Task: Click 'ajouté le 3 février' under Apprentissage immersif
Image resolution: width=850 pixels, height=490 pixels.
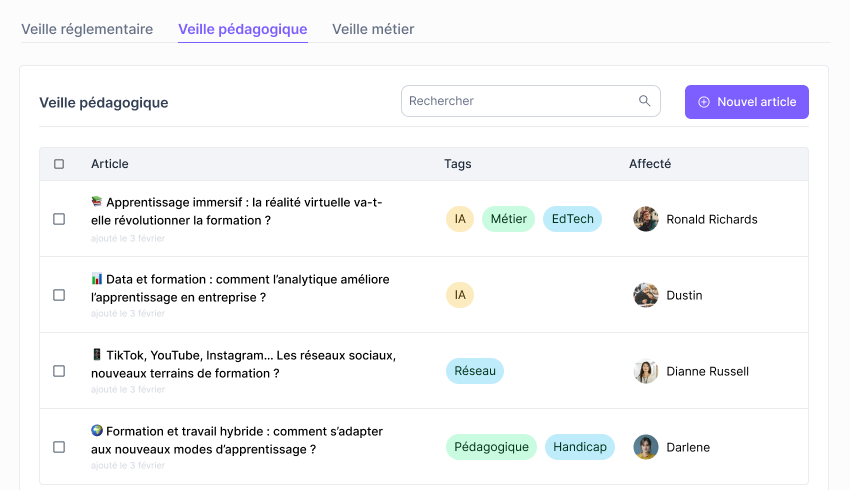Action: (x=128, y=238)
